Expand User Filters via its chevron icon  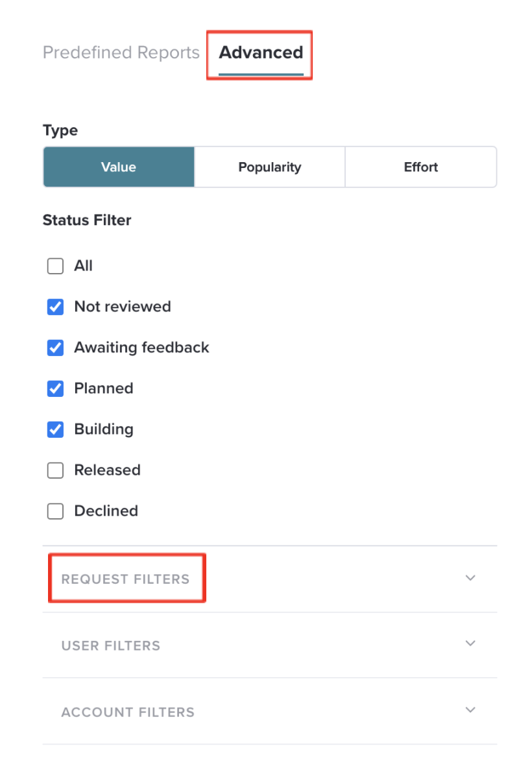pyautogui.click(x=470, y=643)
